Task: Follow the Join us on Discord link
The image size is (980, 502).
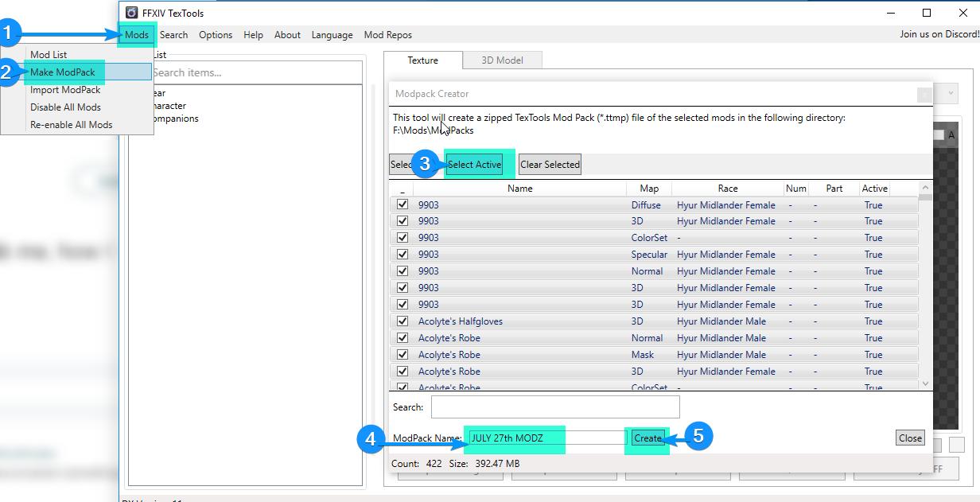Action: coord(939,35)
